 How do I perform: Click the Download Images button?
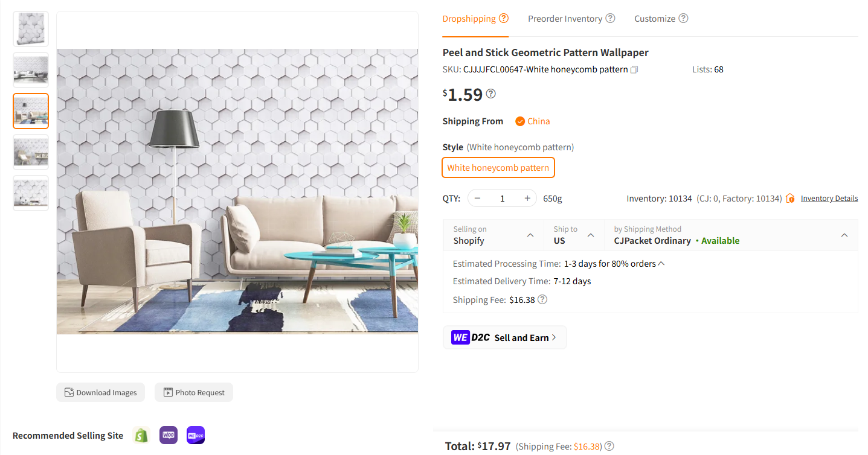coord(101,392)
